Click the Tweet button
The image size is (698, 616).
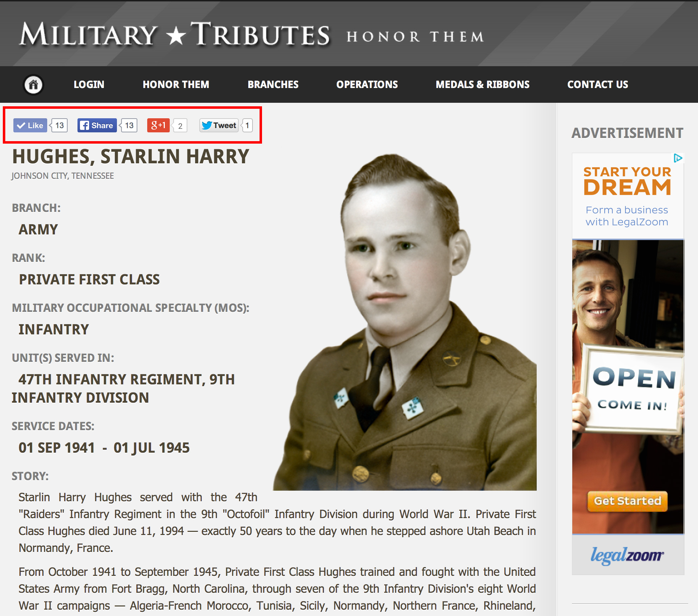pos(219,125)
